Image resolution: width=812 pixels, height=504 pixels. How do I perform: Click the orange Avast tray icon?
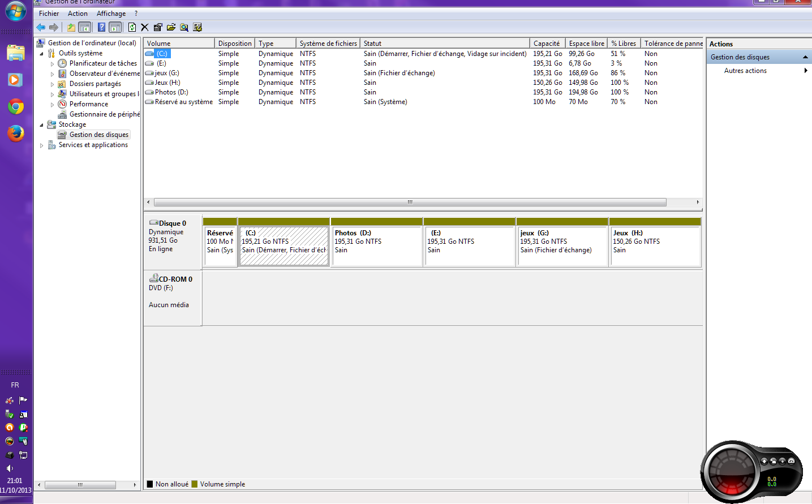10,428
